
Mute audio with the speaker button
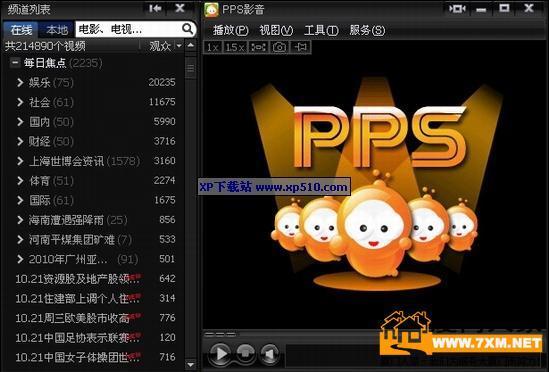point(269,354)
